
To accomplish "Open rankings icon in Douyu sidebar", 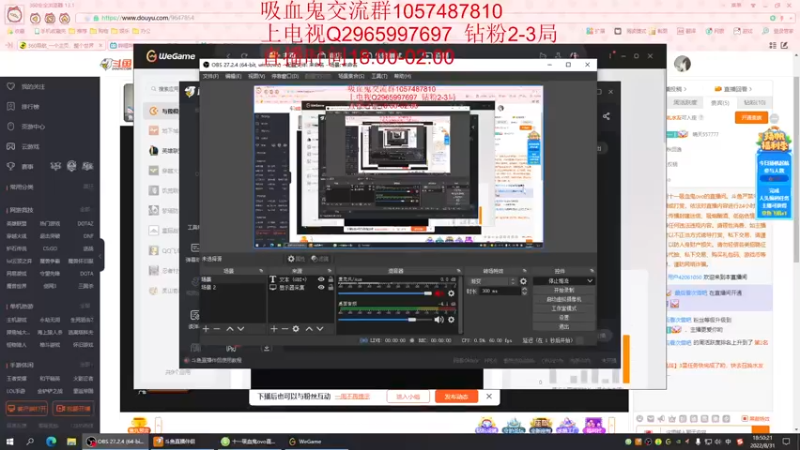I will point(11,106).
